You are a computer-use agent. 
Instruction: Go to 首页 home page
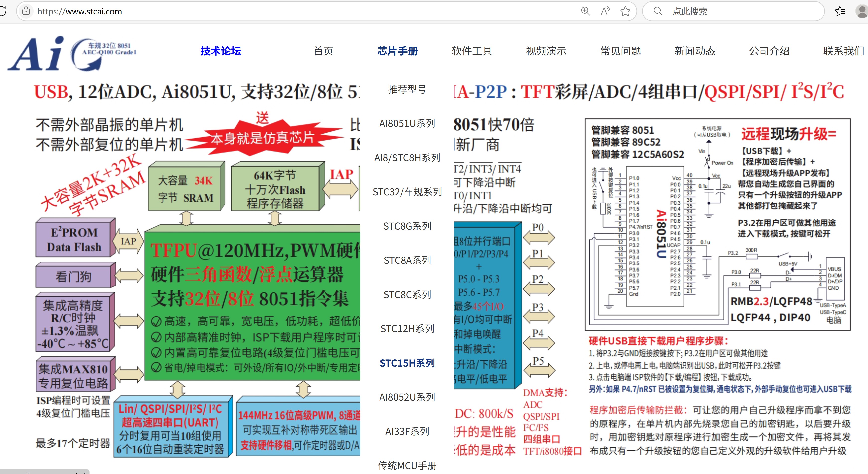click(x=323, y=51)
